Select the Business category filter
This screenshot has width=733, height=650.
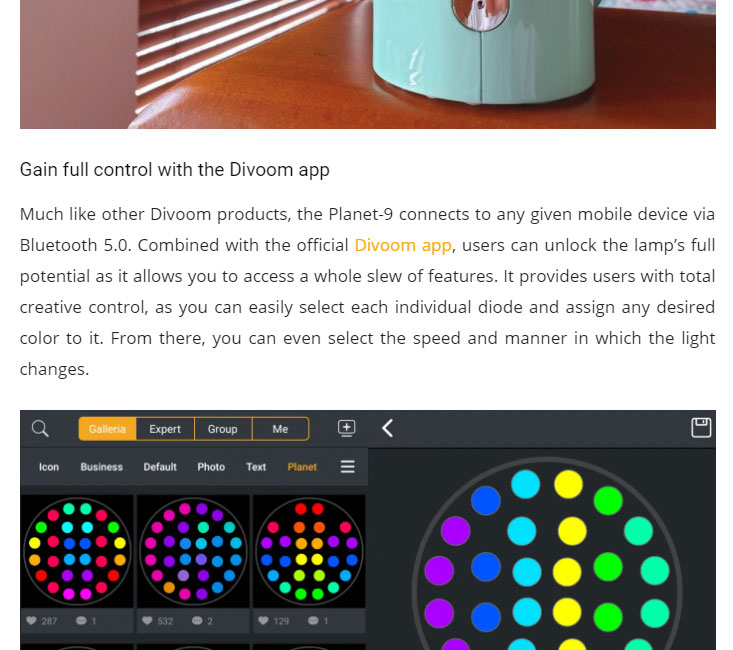point(102,467)
